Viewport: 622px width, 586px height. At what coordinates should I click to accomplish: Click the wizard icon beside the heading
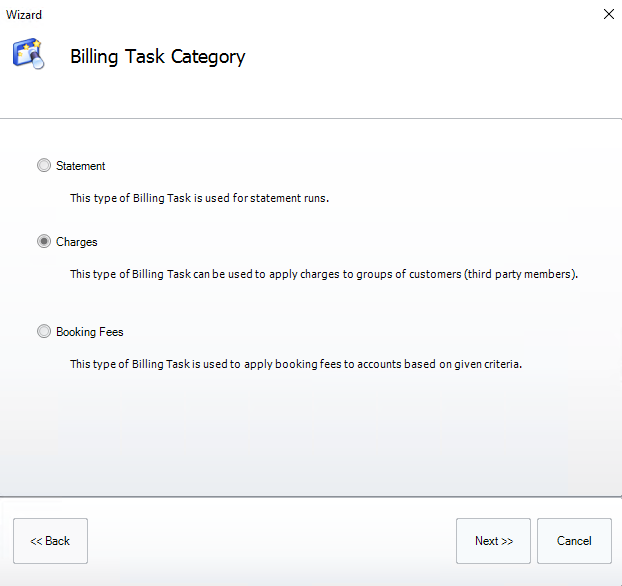point(28,54)
